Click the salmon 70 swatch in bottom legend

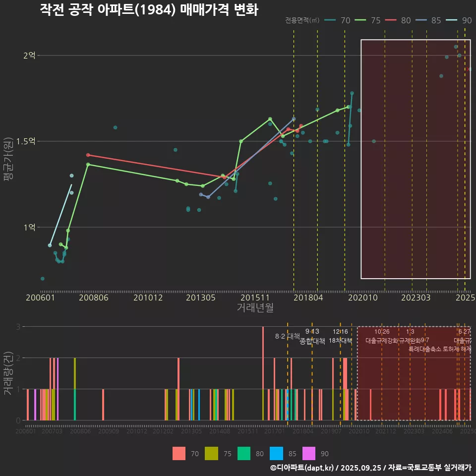[x=178, y=453]
